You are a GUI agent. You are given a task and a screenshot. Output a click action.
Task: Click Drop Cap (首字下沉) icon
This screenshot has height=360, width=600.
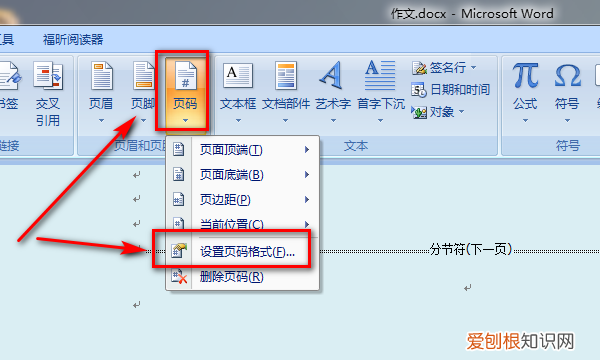click(x=380, y=75)
